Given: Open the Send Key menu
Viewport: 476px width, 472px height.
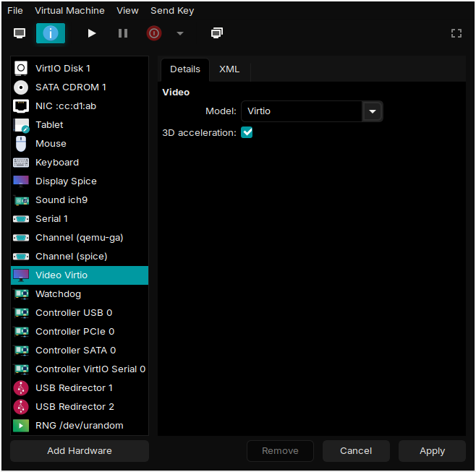Looking at the screenshot, I should [172, 11].
